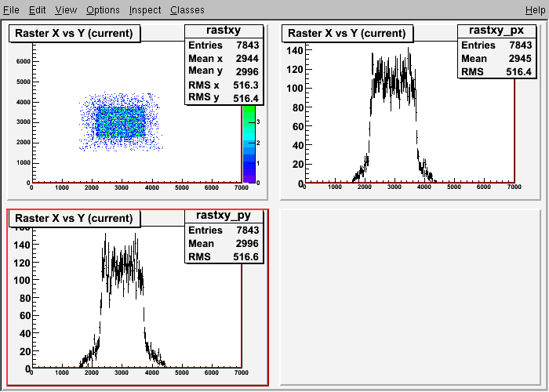Click 'Entries 7843' in rastxy stats
Screen dimensions: 549x392
224,45
